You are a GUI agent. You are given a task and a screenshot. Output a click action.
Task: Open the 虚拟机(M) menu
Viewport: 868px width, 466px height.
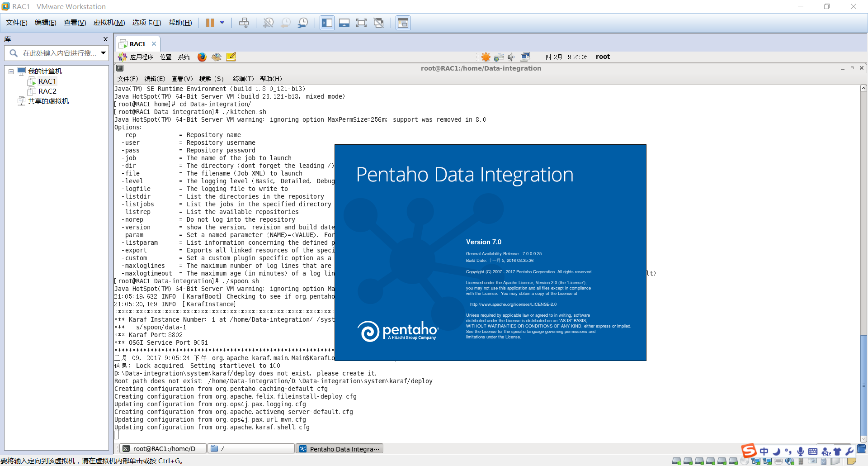[x=109, y=23]
